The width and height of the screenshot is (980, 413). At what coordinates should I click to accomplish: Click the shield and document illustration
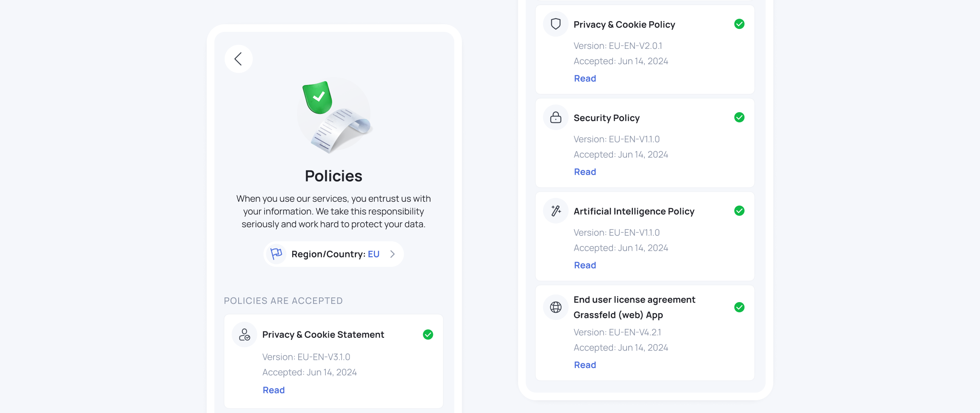334,116
